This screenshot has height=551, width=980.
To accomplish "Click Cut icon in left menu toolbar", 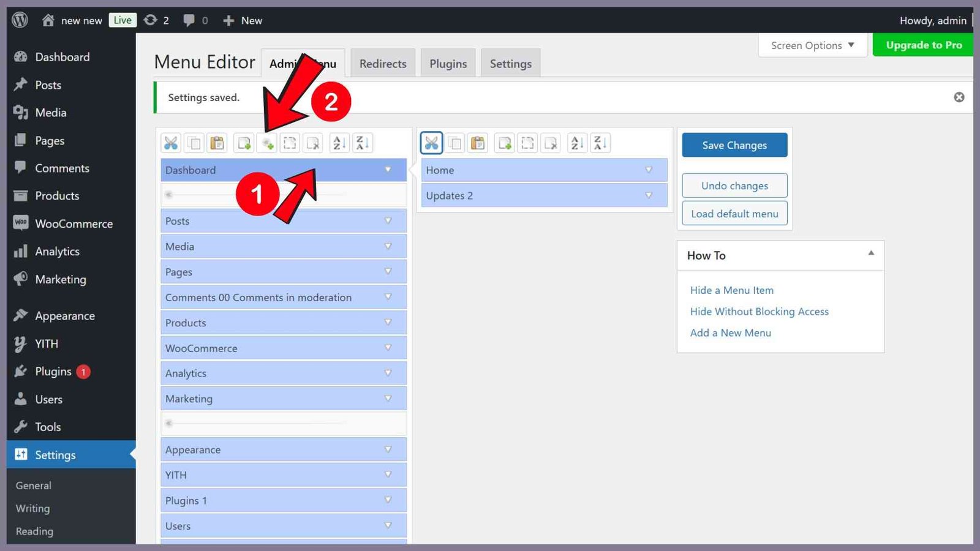I will (x=171, y=143).
